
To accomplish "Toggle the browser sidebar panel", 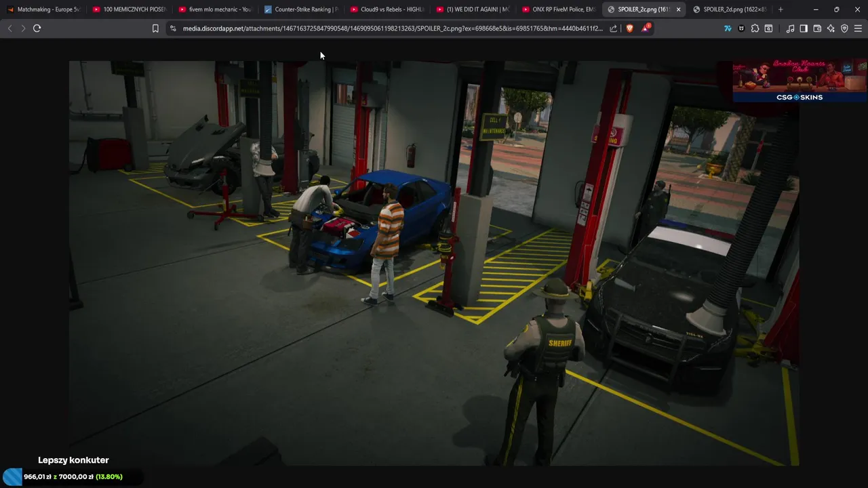I will pyautogui.click(x=804, y=28).
